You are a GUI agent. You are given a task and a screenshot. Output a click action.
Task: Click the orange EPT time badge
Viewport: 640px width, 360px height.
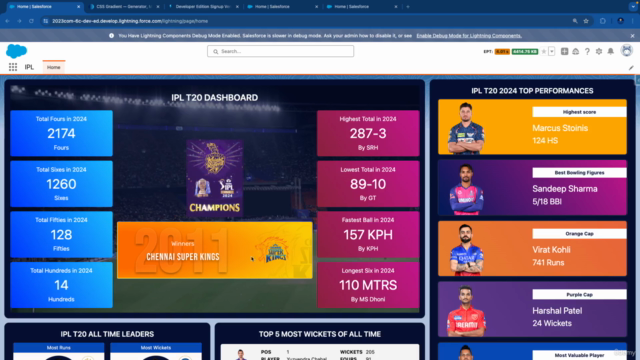(x=502, y=51)
